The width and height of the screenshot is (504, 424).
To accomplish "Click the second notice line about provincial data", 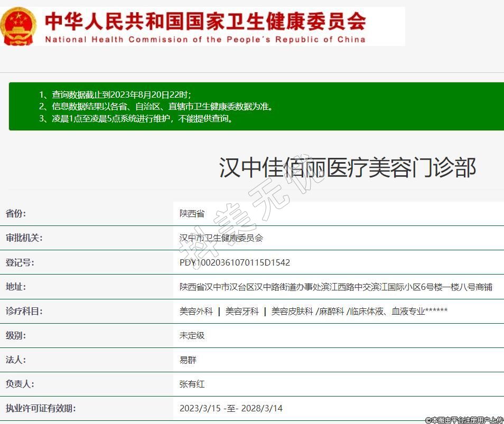I will click(x=156, y=106).
